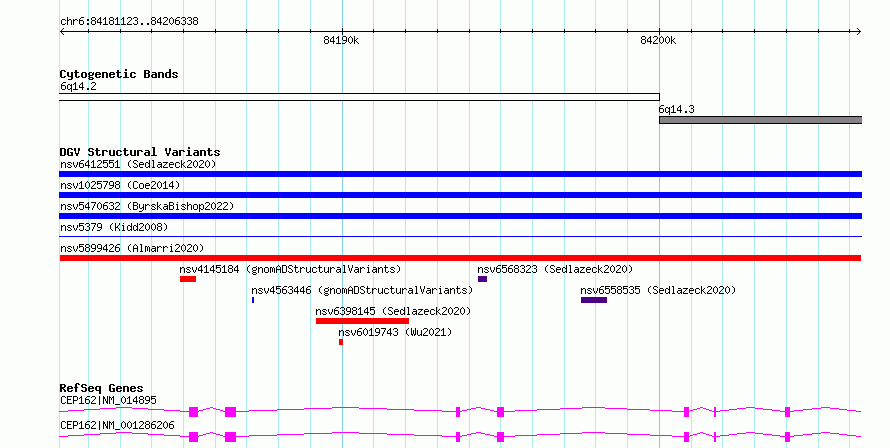Screen dimensions: 890x448
Task: Open variant label nsv6558535 (Sedlazeck2020)
Action: tap(658, 290)
